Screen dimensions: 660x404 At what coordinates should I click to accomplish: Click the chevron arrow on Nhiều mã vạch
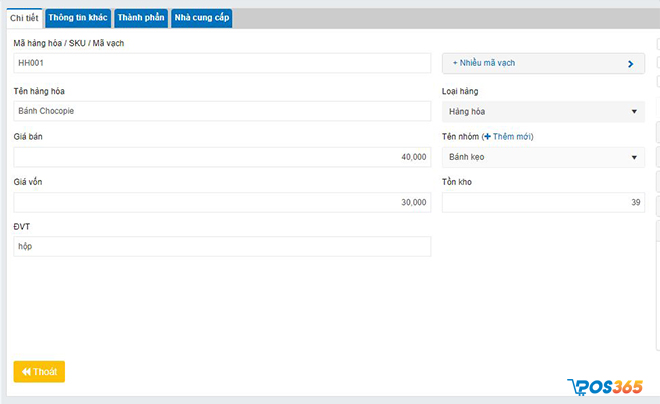tap(630, 63)
